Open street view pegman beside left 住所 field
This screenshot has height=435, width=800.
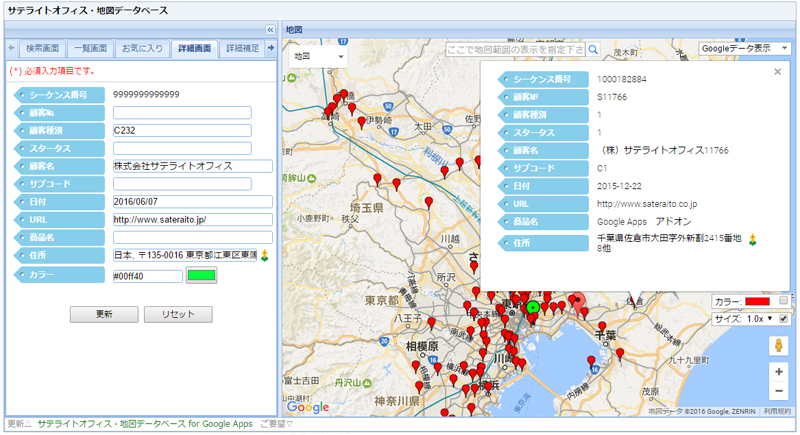[x=264, y=255]
